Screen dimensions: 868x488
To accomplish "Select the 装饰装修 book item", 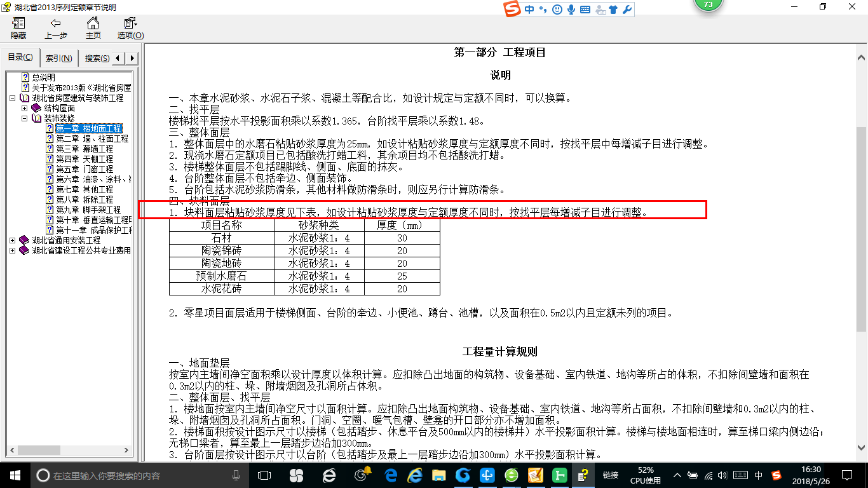I will coord(59,118).
